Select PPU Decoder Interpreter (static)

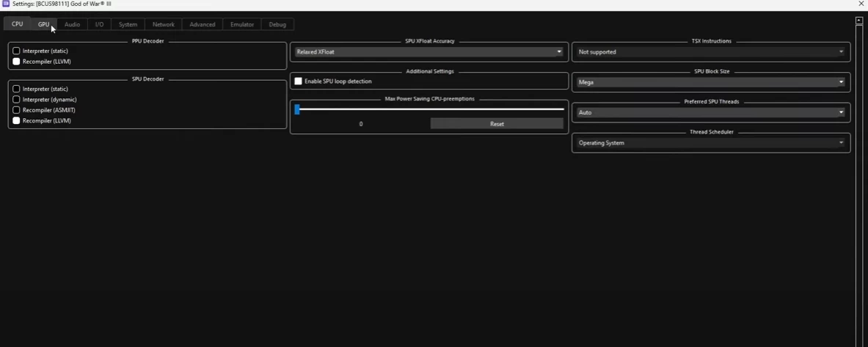[16, 51]
